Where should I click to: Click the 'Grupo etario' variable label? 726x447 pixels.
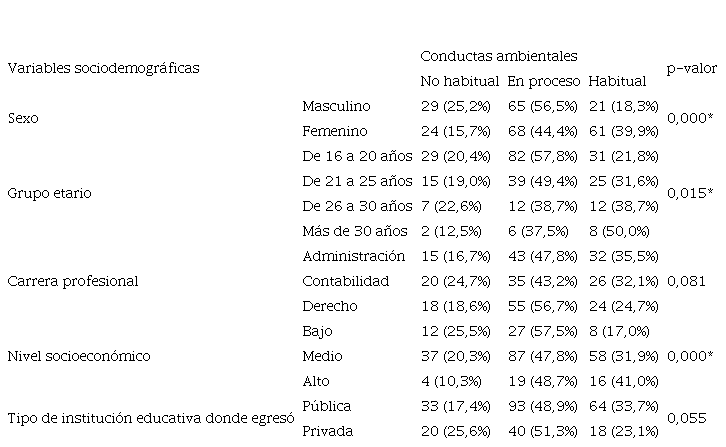48,193
